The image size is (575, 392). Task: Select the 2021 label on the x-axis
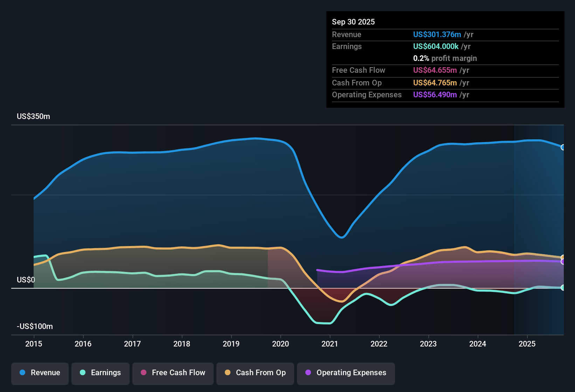(x=330, y=344)
